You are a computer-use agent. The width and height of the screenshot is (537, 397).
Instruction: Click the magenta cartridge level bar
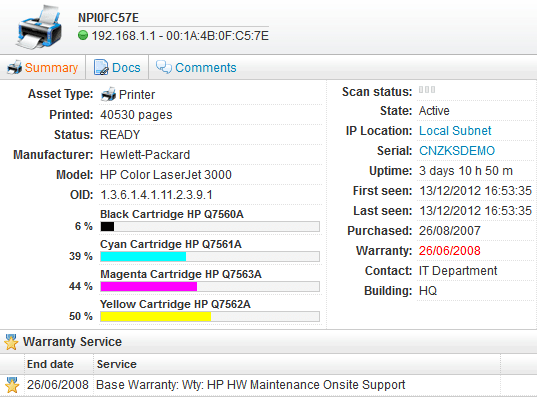[210, 286]
